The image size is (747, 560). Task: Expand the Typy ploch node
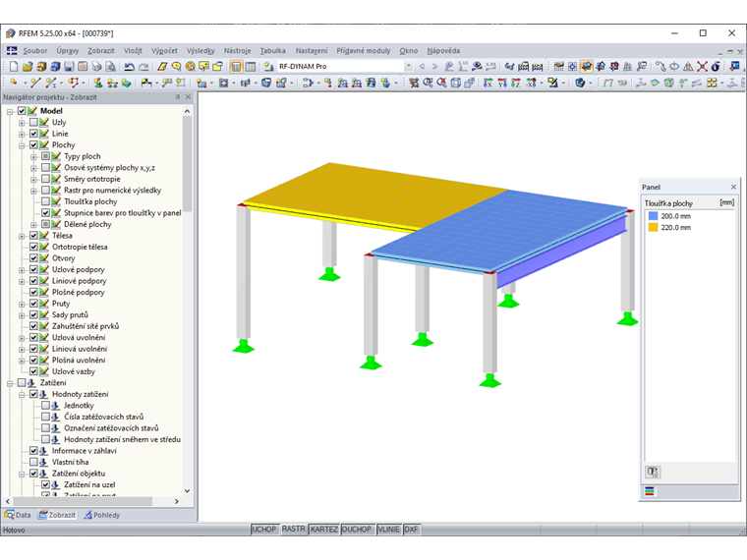point(33,156)
